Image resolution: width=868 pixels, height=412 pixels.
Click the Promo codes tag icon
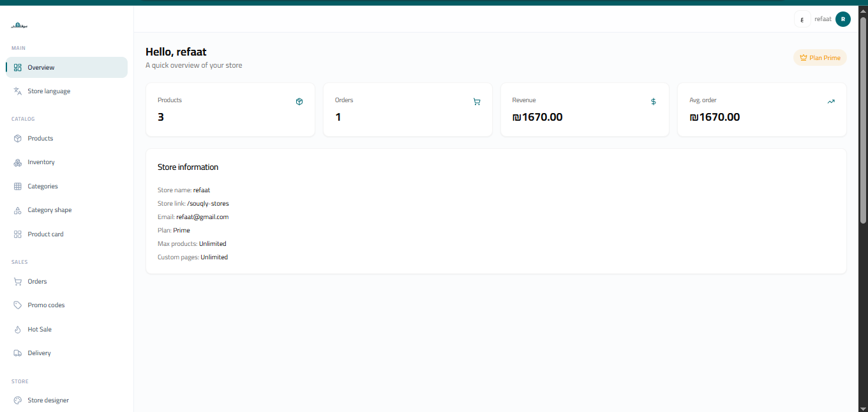coord(18,305)
